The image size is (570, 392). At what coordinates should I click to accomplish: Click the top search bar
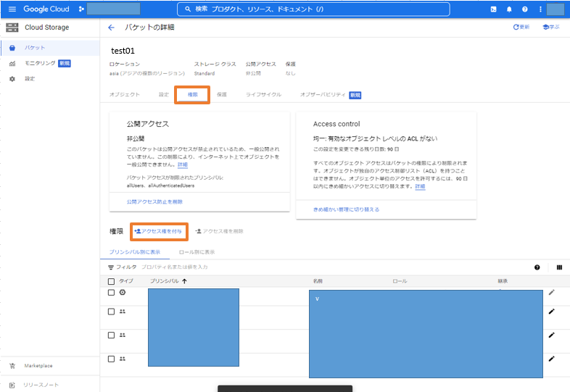tap(313, 9)
